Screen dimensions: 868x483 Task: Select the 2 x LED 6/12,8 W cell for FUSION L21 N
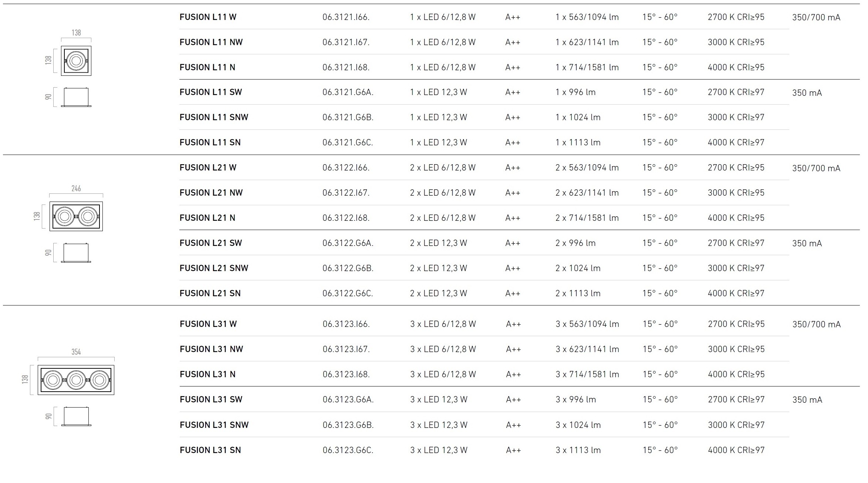(x=443, y=218)
